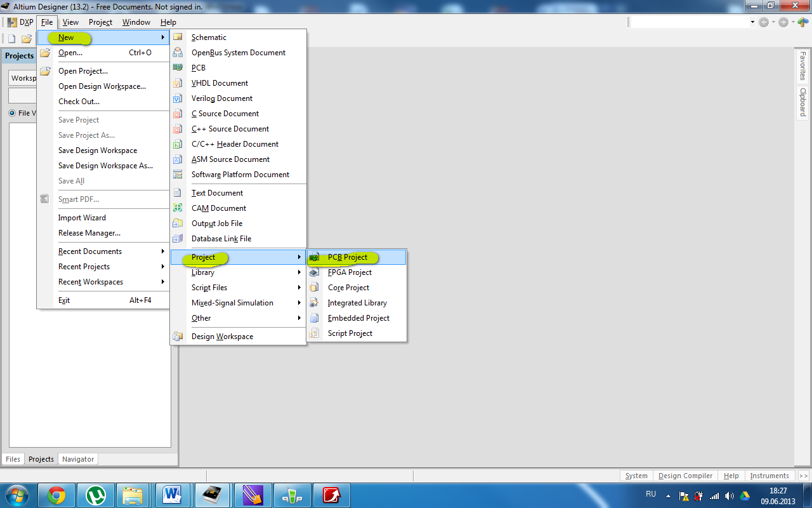Screen dimensions: 812x508
Task: Click the Text Document icon
Action: click(x=178, y=193)
